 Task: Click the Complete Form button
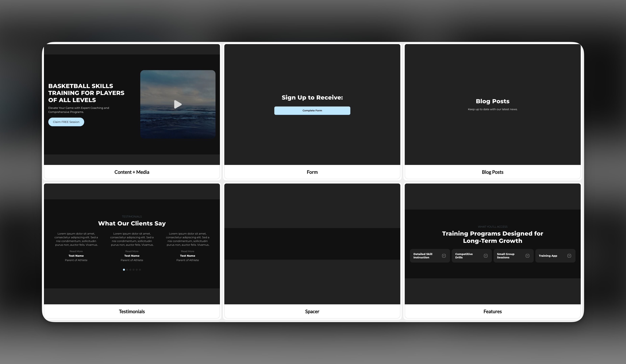point(312,110)
